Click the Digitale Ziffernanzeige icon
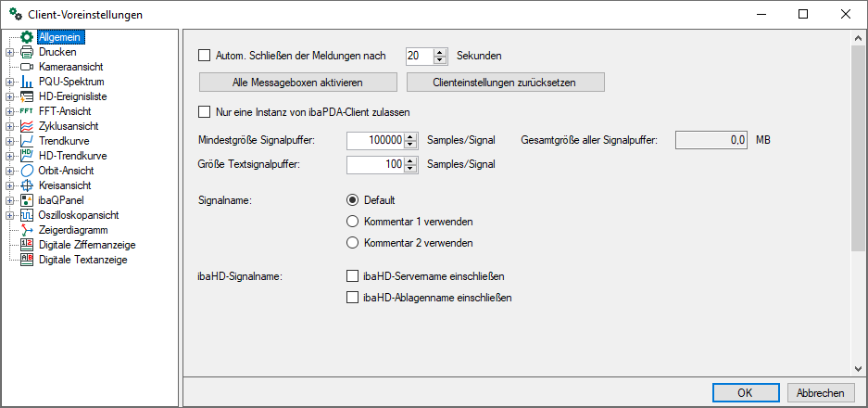 [27, 245]
